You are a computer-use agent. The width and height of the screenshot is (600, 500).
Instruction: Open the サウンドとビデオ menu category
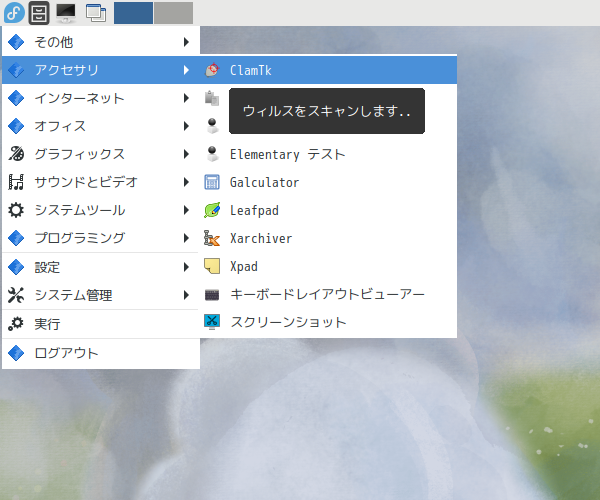101,182
